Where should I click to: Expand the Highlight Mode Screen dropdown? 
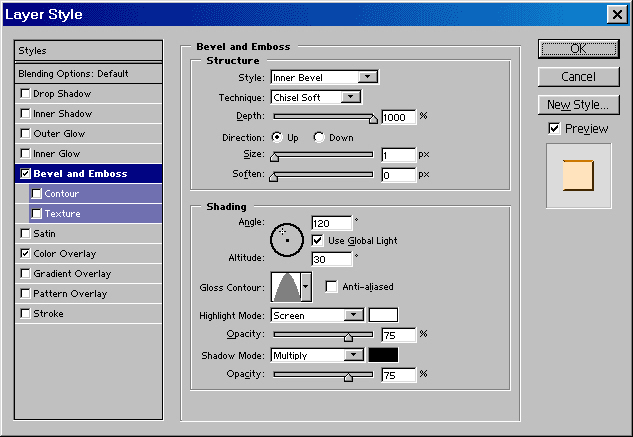point(316,315)
